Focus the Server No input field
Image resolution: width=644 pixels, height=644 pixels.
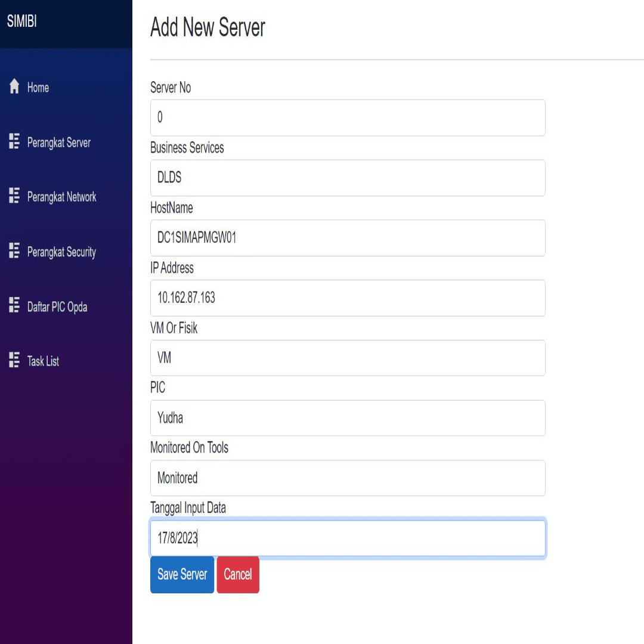(348, 117)
